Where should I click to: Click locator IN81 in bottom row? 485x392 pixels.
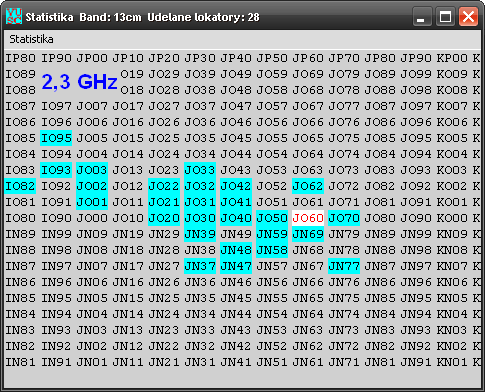pyautogui.click(x=20, y=362)
